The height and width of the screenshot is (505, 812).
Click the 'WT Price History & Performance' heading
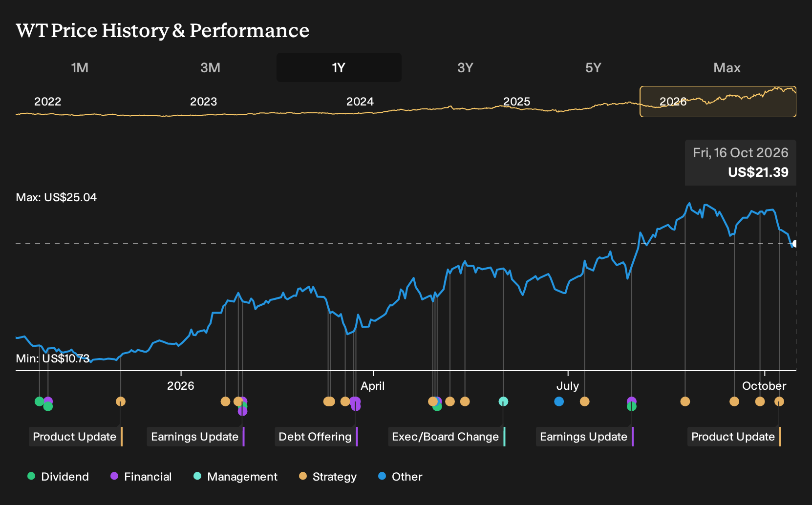[x=162, y=30]
